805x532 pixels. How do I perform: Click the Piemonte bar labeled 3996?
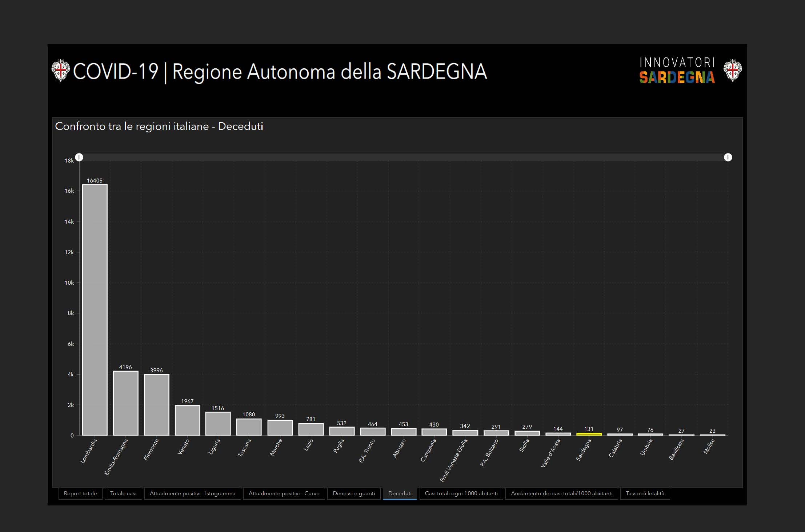click(157, 404)
